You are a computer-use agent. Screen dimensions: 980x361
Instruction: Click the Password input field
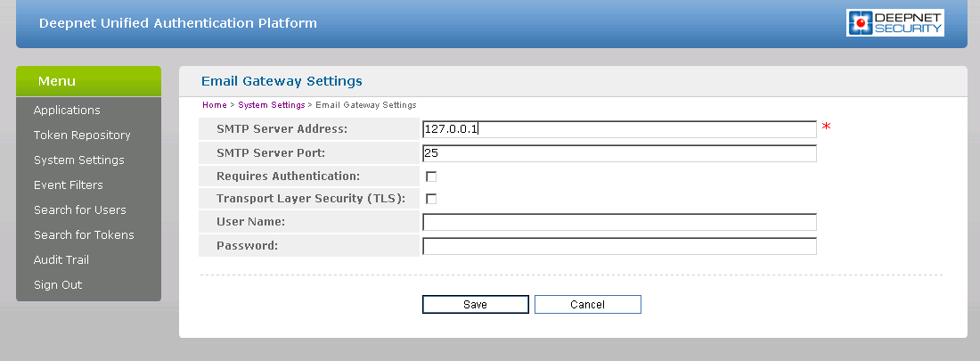coord(619,246)
